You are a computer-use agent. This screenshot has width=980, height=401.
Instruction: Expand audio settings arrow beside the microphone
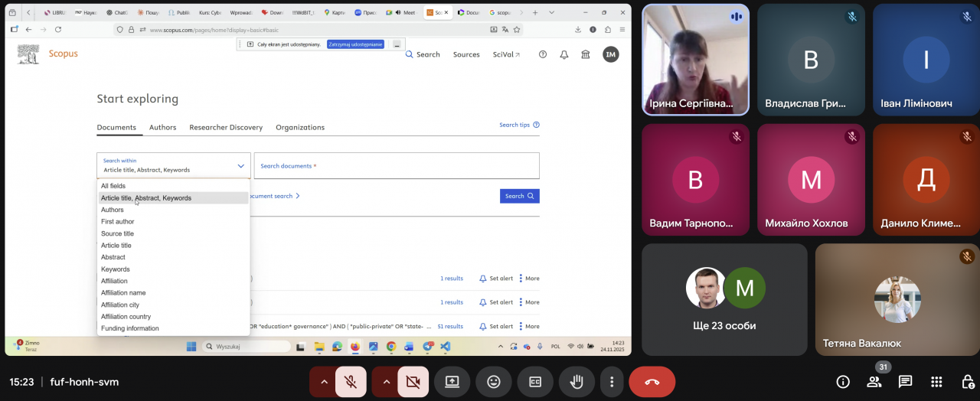pyautogui.click(x=324, y=382)
